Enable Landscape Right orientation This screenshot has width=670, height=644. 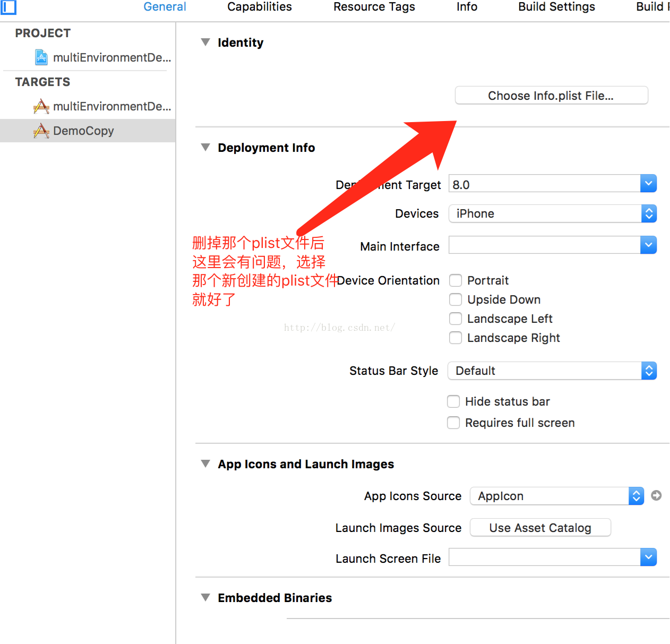(x=456, y=338)
